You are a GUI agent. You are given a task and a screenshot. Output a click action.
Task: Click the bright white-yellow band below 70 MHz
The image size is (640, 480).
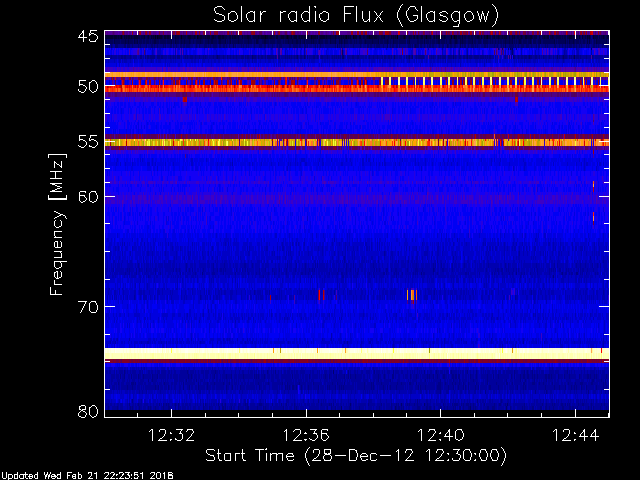357,353
